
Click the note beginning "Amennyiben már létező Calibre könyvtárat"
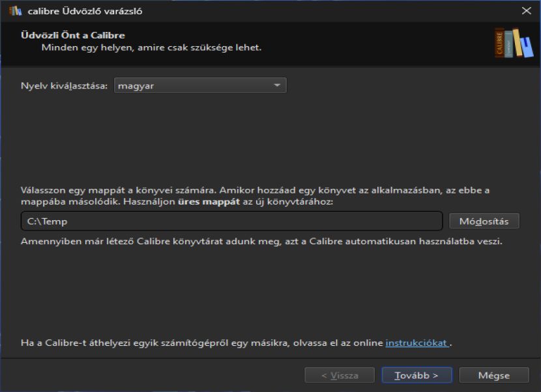[x=261, y=242]
